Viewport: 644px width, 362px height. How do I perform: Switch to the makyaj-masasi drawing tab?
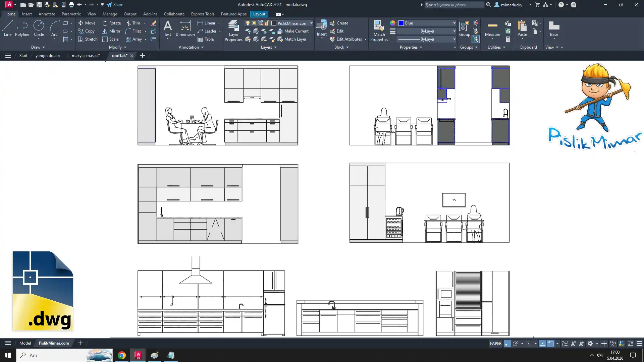(86, 56)
